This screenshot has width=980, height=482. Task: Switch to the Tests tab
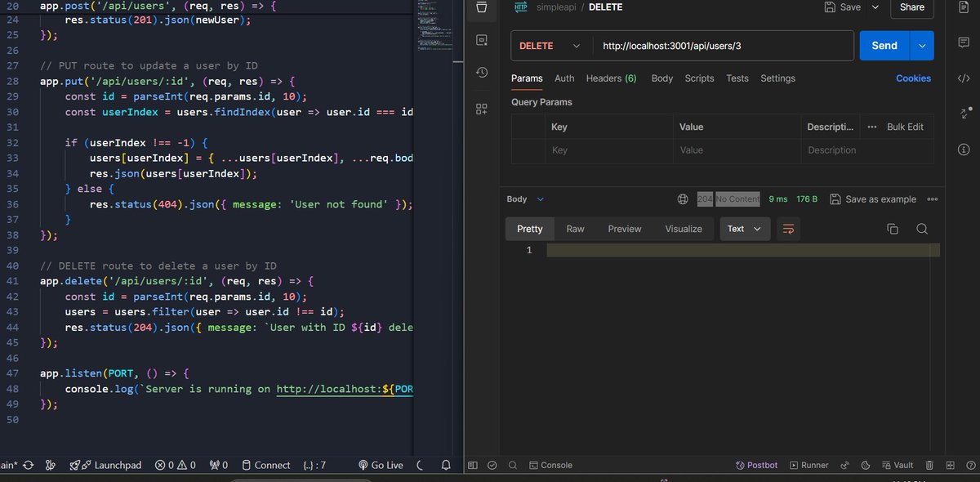point(737,78)
